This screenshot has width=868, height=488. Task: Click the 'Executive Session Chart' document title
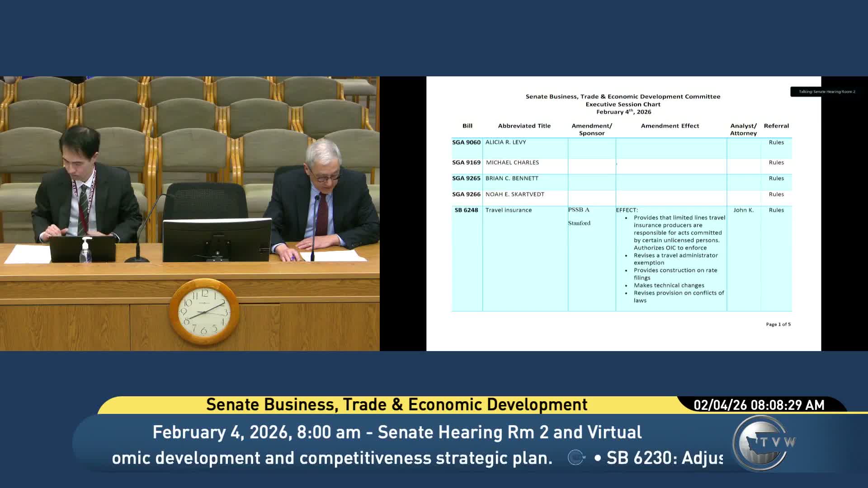pos(623,104)
